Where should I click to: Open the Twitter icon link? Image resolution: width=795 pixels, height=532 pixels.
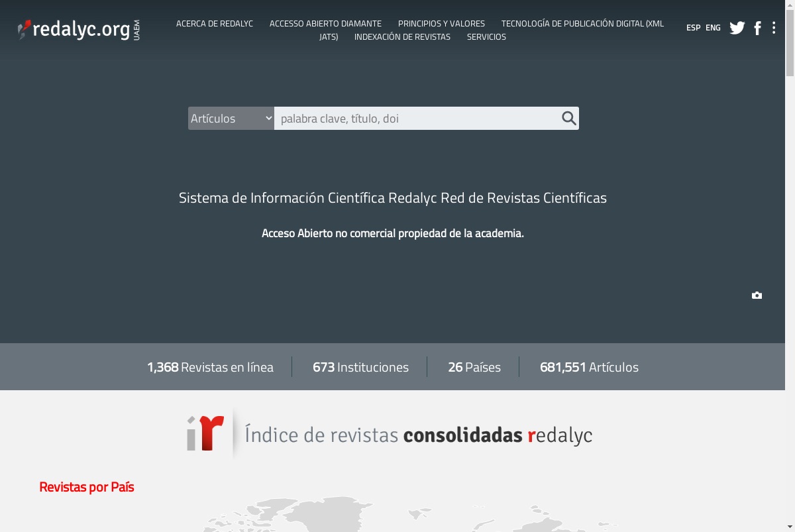point(737,28)
